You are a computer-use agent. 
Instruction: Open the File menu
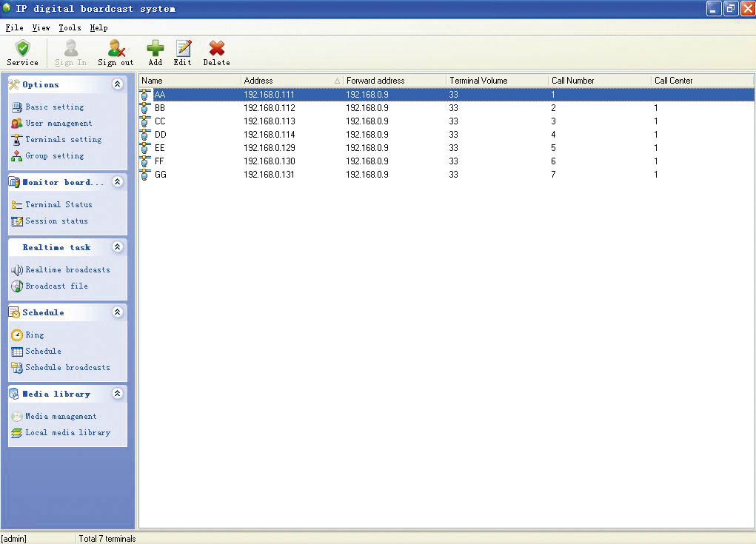pyautogui.click(x=14, y=28)
